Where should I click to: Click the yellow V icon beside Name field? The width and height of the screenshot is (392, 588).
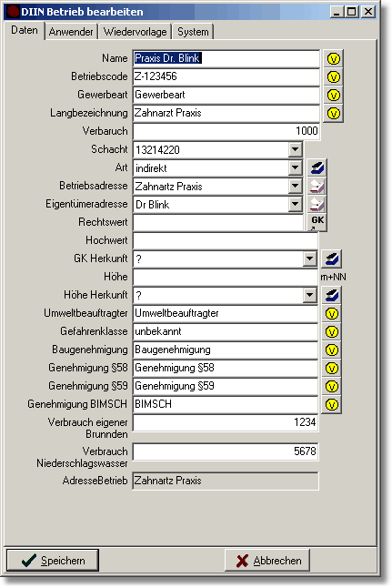coord(333,59)
